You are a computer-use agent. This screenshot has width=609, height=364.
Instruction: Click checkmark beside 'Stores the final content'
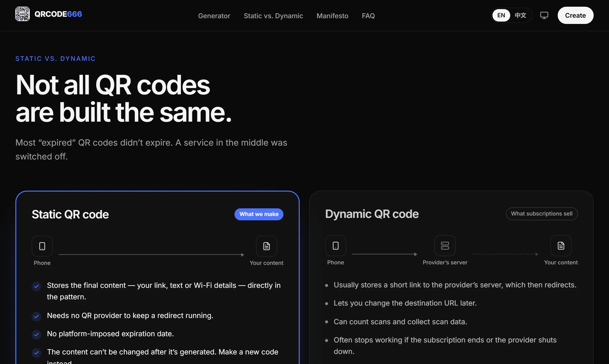click(x=36, y=286)
